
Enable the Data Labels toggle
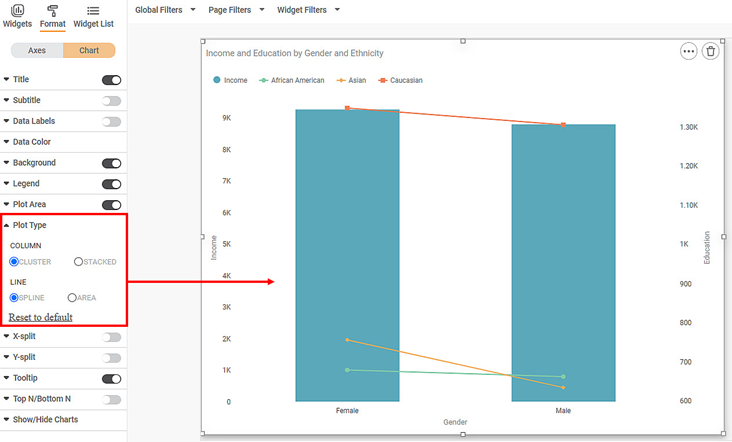point(112,122)
